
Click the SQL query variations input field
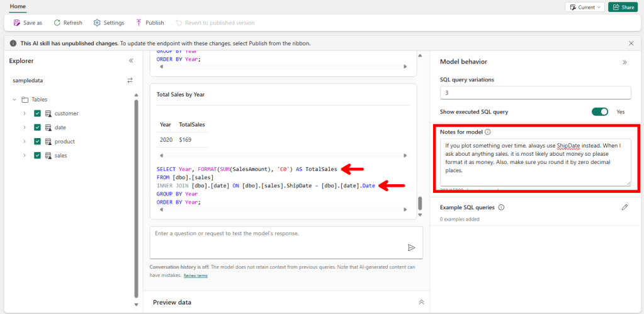click(x=535, y=93)
